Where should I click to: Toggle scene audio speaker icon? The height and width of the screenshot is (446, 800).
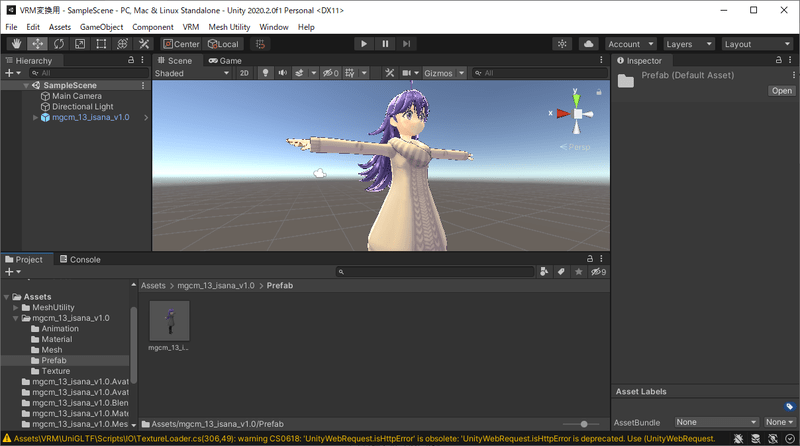click(x=282, y=73)
